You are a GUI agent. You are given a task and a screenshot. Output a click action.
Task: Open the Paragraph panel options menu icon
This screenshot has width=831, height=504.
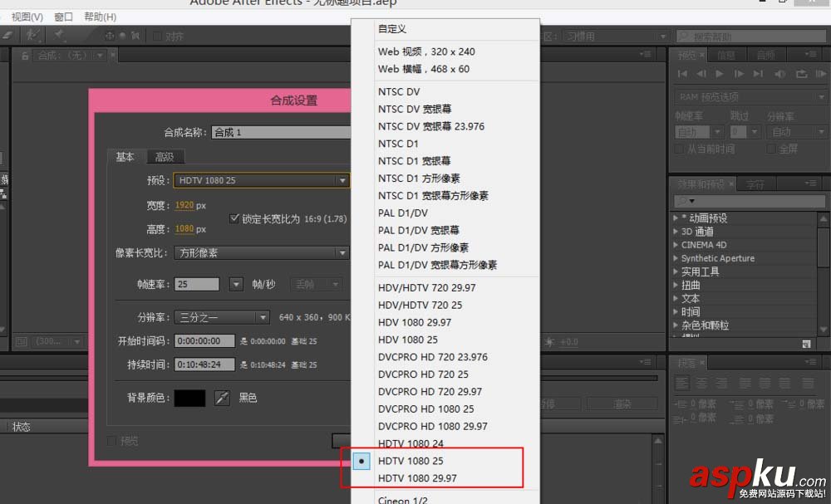pyautogui.click(x=810, y=361)
